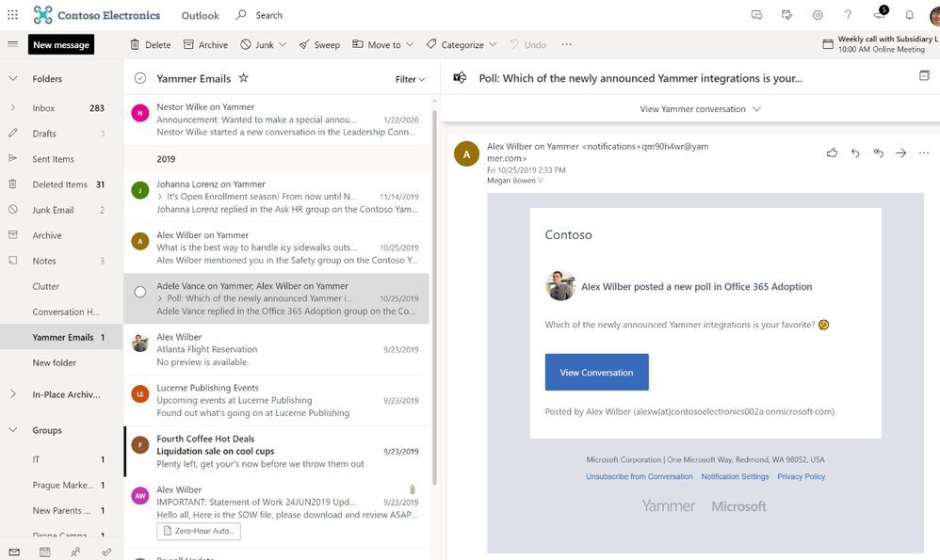Open the Zero-Hour Auto attachment chip
Screen dimensions: 940x560
pyautogui.click(x=199, y=531)
